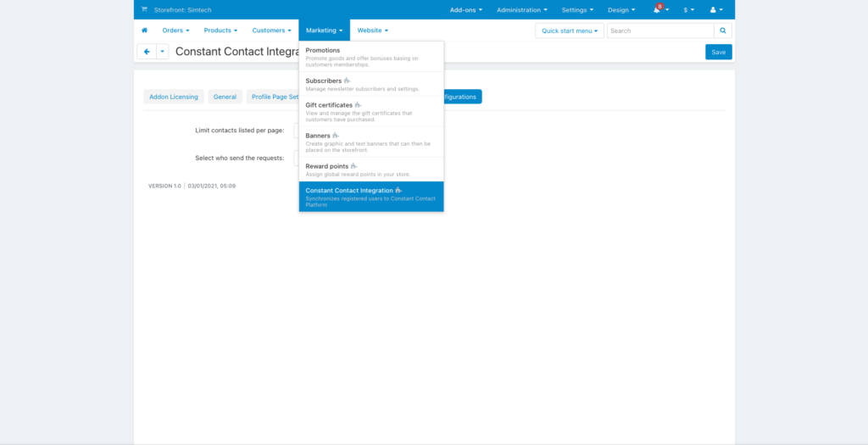Viewport: 868px width, 445px height.
Task: Expand the Quick start menu dropdown
Action: coord(569,31)
